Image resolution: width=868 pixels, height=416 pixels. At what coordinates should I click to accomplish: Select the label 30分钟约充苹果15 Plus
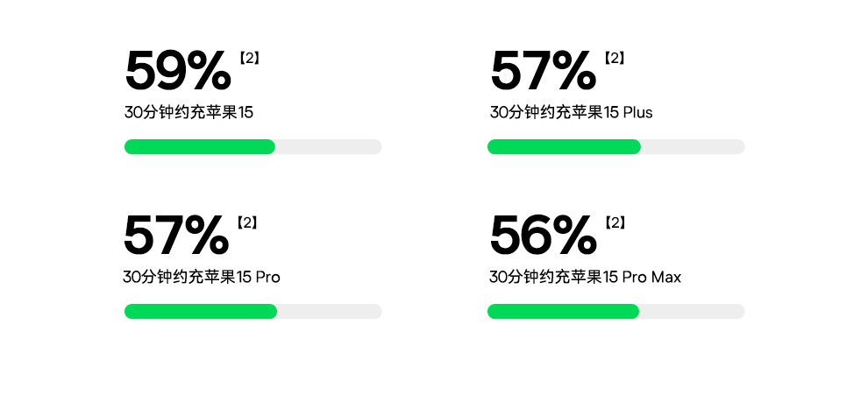571,112
